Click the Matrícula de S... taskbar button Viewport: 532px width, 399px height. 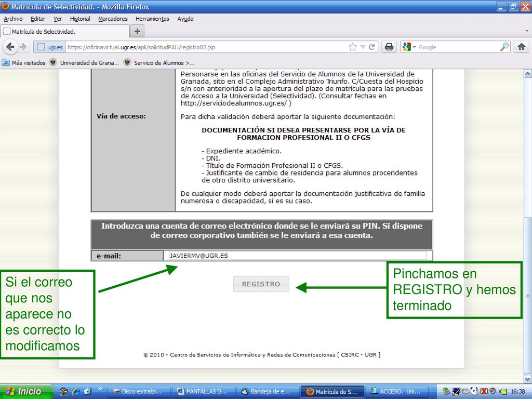pos(332,392)
